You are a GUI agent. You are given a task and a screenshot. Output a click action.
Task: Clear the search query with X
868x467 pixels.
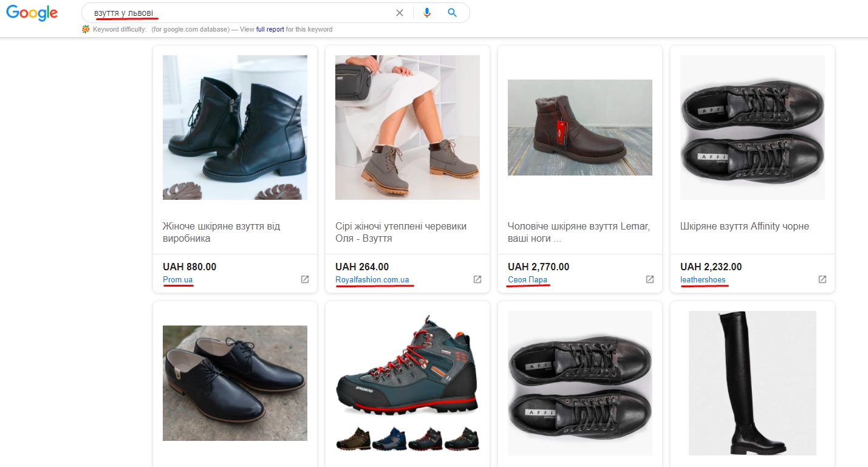point(400,13)
